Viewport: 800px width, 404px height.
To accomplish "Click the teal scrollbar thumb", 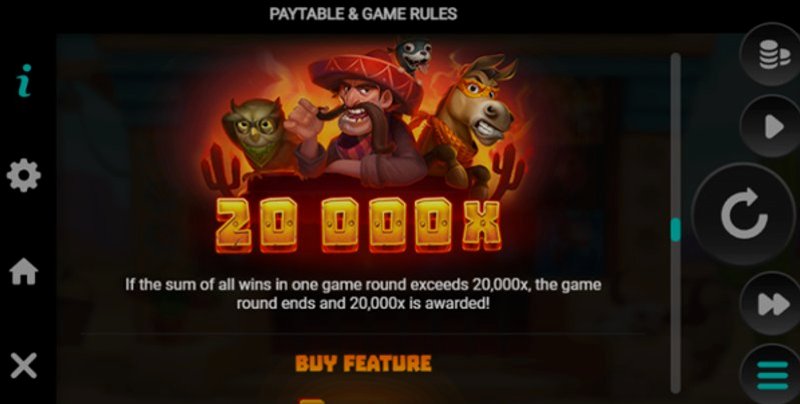I will click(x=676, y=230).
